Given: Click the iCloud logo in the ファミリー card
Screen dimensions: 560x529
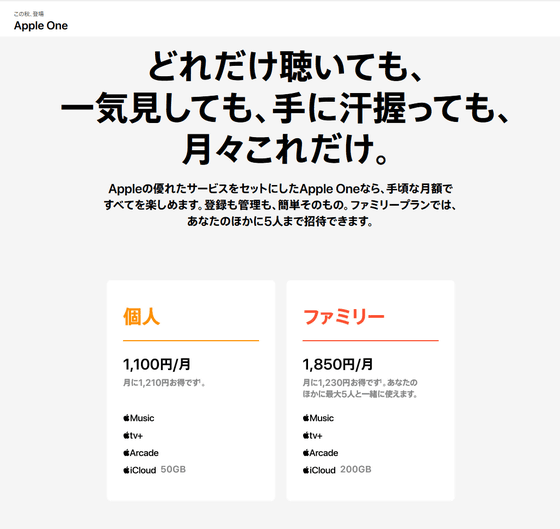Looking at the screenshot, I should coord(319,470).
